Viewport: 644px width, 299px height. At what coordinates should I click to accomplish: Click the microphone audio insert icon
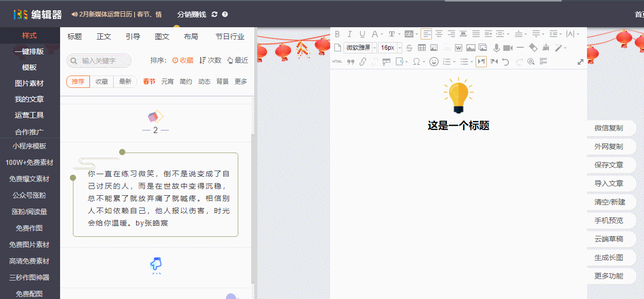click(x=496, y=48)
